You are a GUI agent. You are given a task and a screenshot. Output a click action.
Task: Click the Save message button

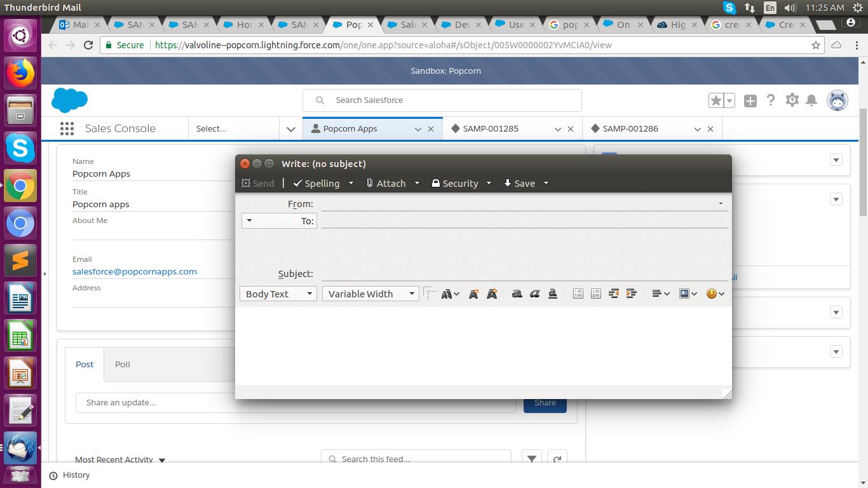(519, 183)
